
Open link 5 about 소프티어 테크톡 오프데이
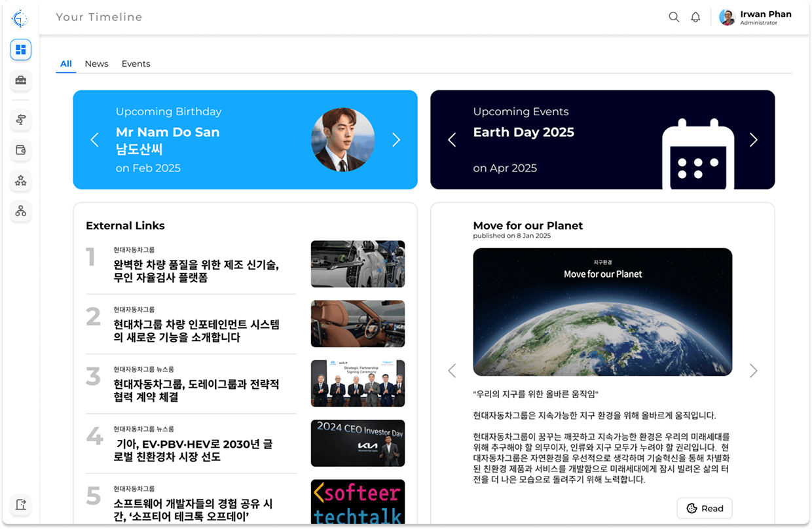coord(193,511)
